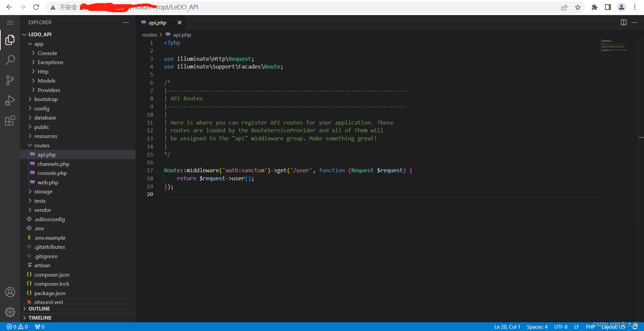The height and width of the screenshot is (331, 644).
Task: Open browser extensions puzzle icon
Action: tap(594, 7)
